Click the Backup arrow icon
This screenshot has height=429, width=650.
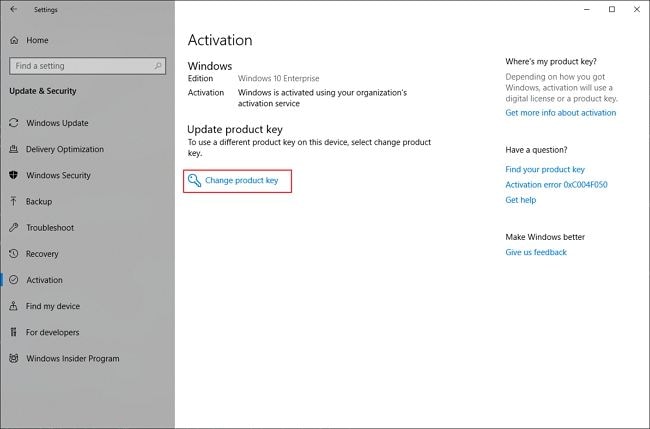coord(14,201)
